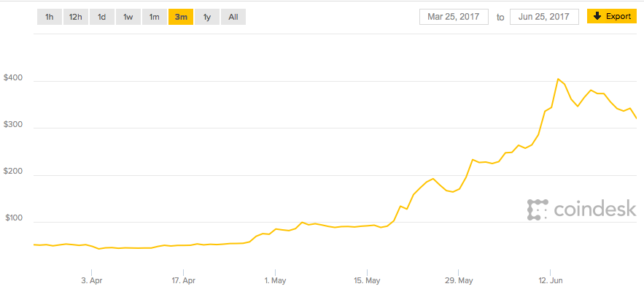Click the 29. May date label
This screenshot has height=300, width=644.
(x=459, y=281)
